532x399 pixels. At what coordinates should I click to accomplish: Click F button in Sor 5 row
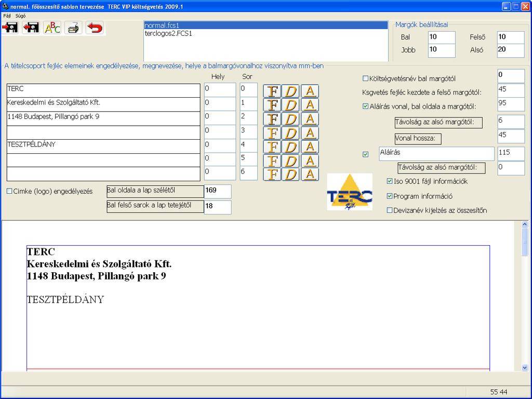272,161
